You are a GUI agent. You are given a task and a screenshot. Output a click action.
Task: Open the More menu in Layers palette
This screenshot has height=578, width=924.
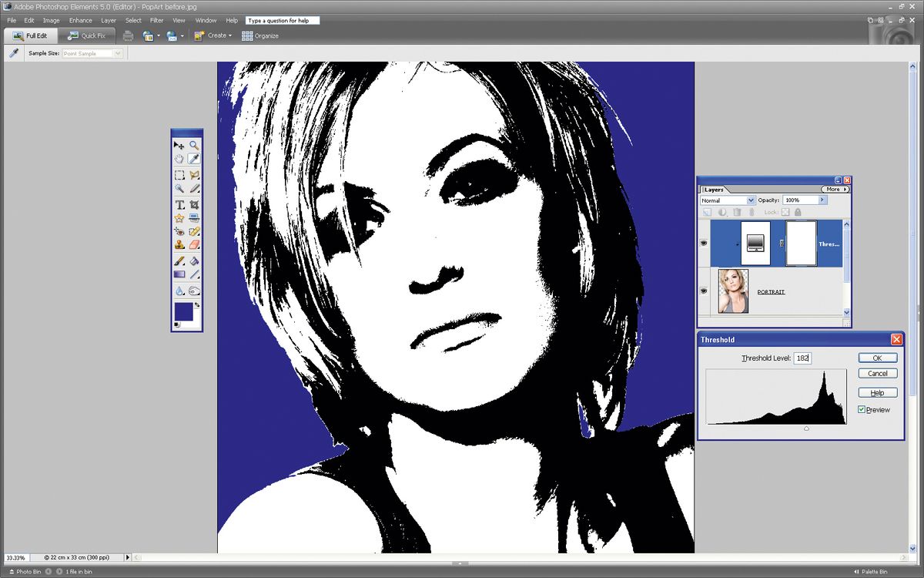(835, 190)
